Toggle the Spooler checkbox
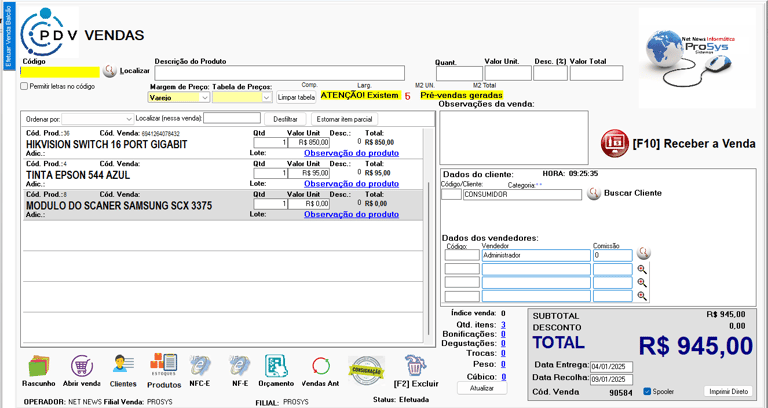 (647, 391)
